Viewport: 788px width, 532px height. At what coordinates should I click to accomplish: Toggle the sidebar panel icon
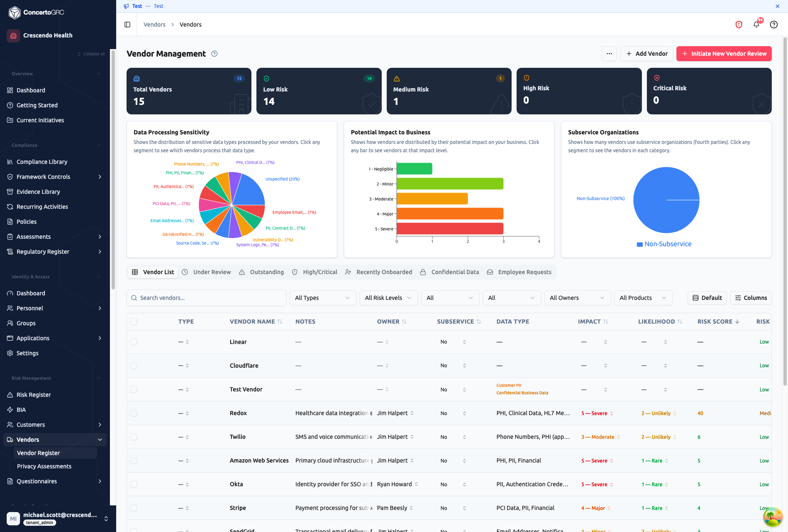point(127,25)
